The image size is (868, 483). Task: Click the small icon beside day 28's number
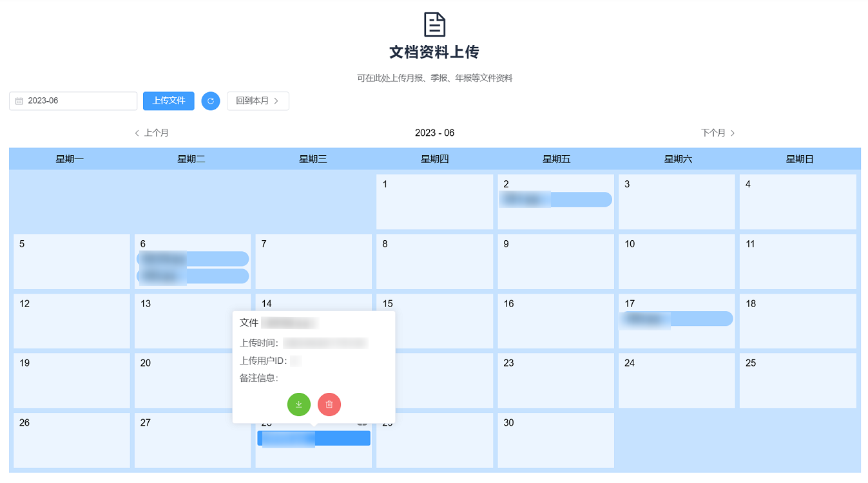362,424
